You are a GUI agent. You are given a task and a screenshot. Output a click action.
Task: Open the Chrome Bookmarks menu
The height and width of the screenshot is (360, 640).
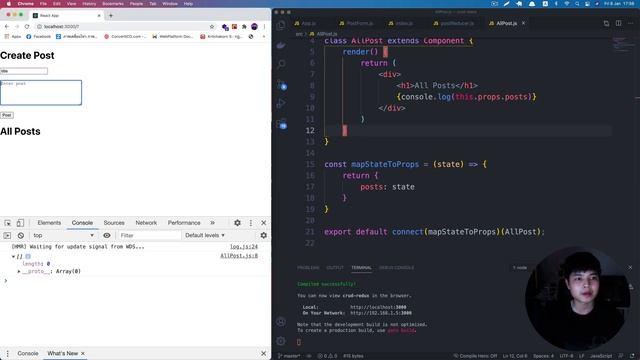(113, 4)
